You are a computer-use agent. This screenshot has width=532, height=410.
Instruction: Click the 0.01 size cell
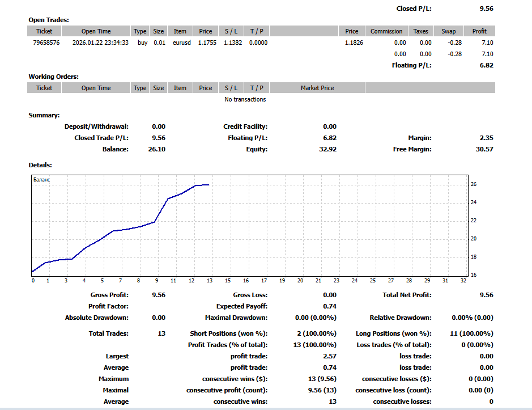[159, 43]
